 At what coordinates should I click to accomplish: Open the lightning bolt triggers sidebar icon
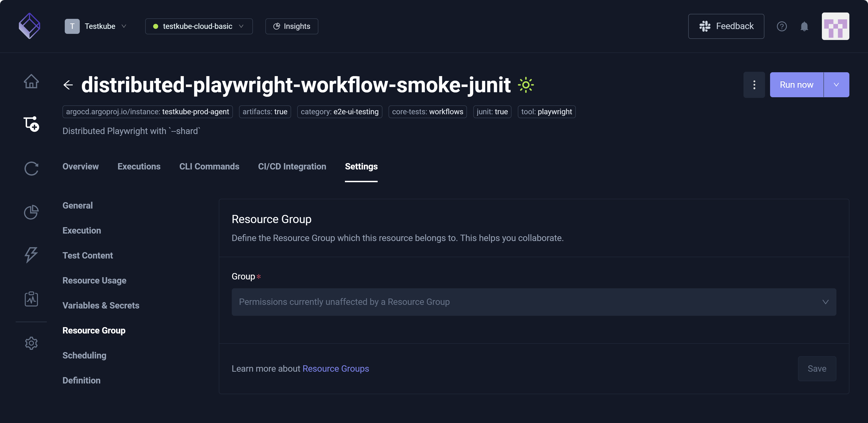[x=31, y=255]
